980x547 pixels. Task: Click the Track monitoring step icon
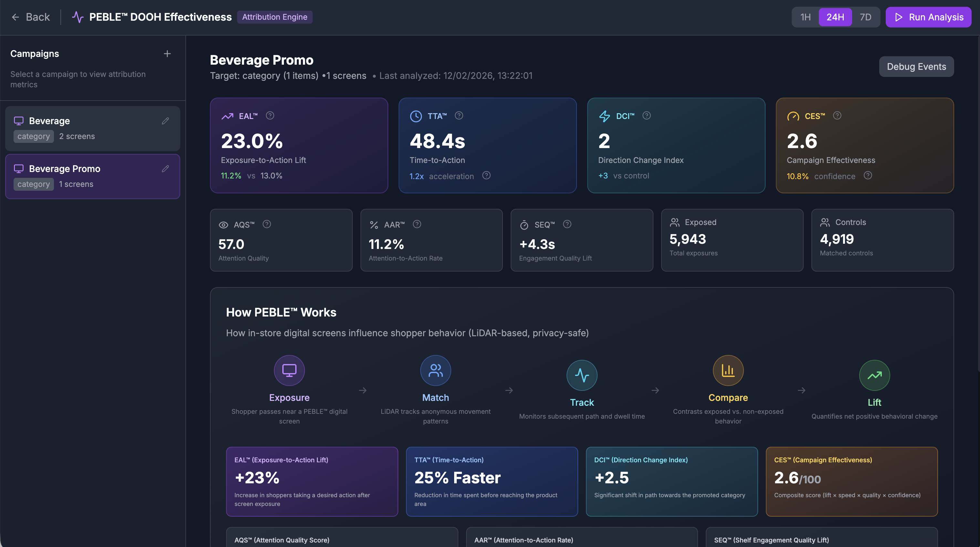[x=582, y=375]
